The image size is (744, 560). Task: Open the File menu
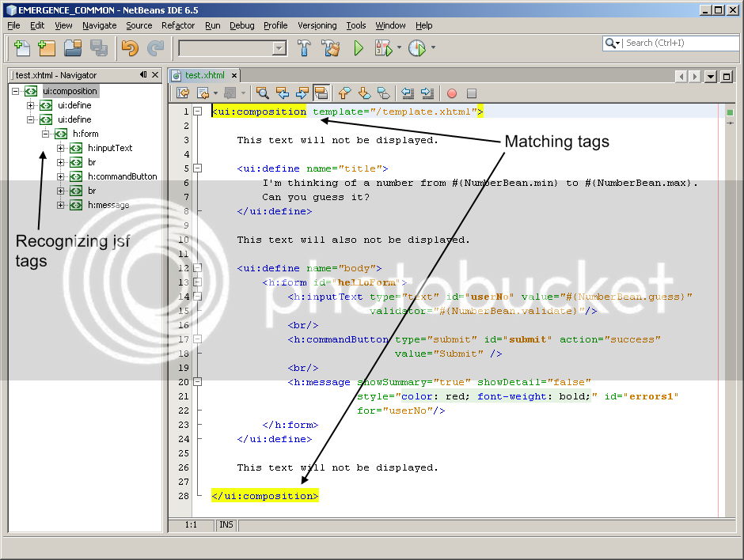point(13,25)
